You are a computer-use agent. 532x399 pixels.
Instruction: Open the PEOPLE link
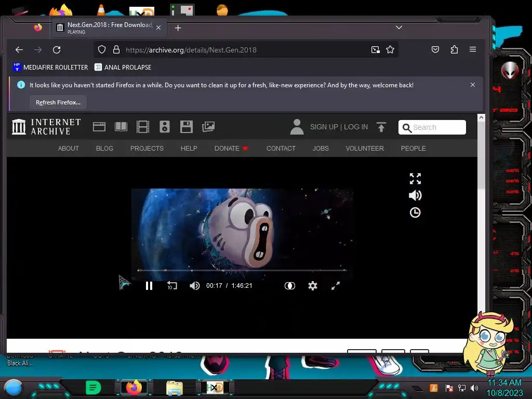pyautogui.click(x=413, y=148)
